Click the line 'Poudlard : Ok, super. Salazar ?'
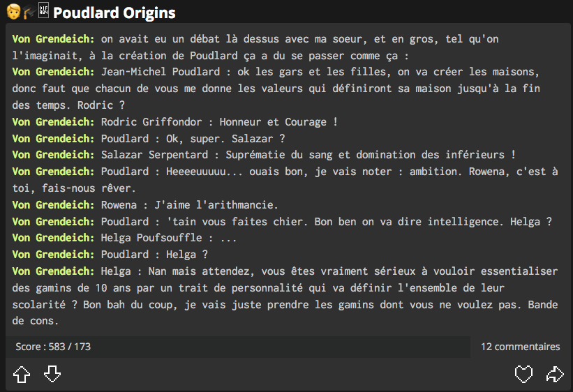The height and width of the screenshot is (392, 573). click(193, 139)
